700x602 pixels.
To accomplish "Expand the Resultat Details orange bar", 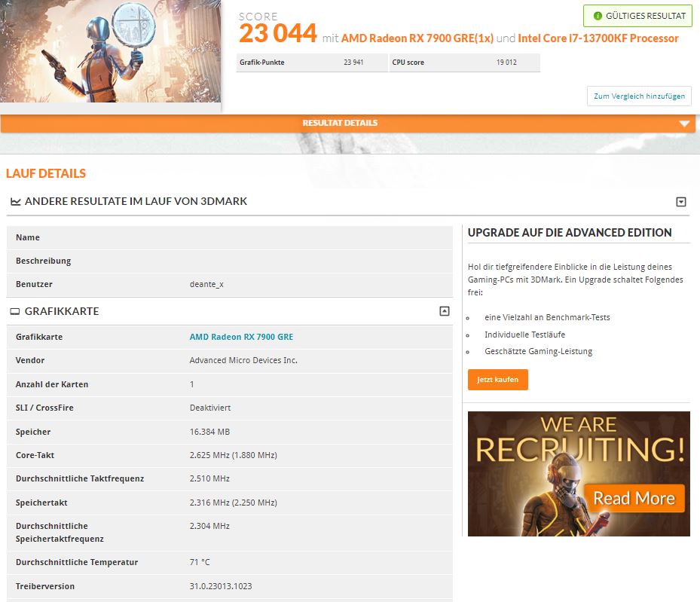I will [x=348, y=123].
